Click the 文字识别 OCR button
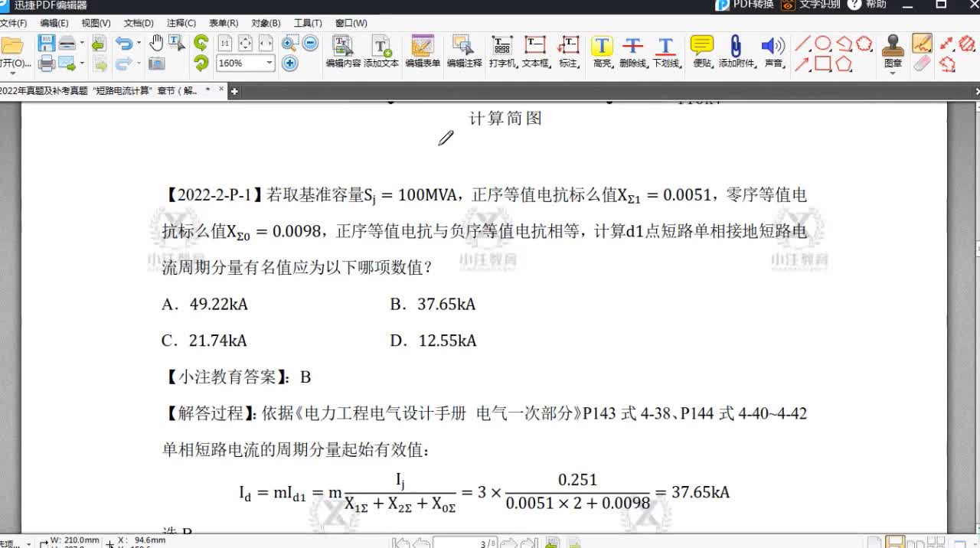Screen dimensions: 980x548 click(x=812, y=5)
